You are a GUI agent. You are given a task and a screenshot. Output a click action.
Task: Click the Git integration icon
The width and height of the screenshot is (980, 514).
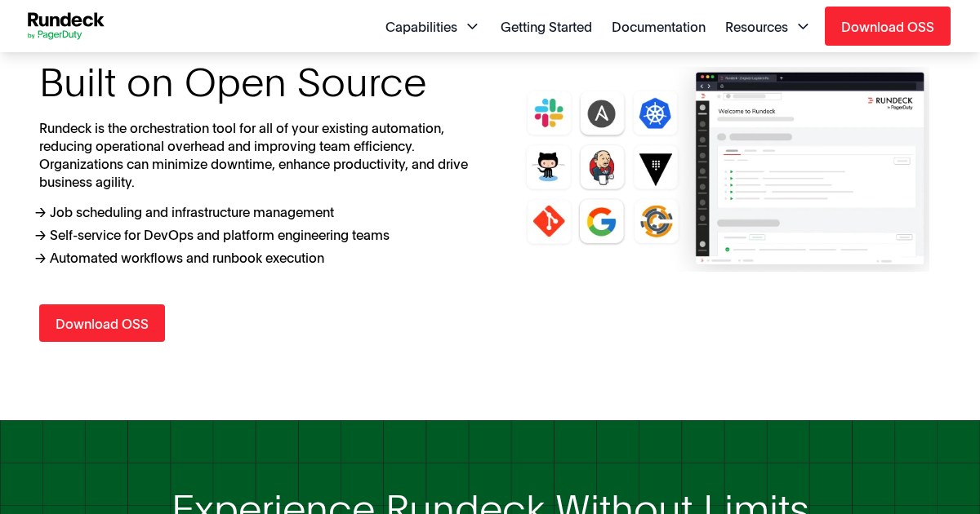coord(549,221)
